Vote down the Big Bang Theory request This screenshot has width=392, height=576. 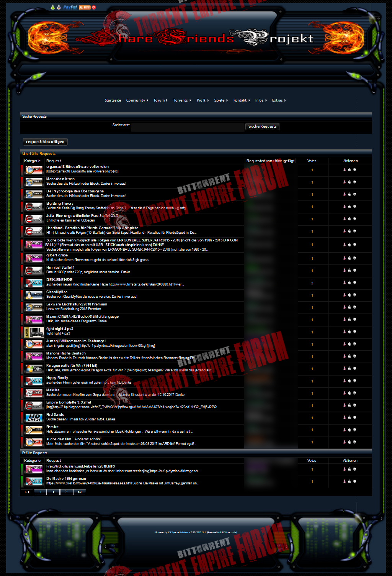pos(354,207)
